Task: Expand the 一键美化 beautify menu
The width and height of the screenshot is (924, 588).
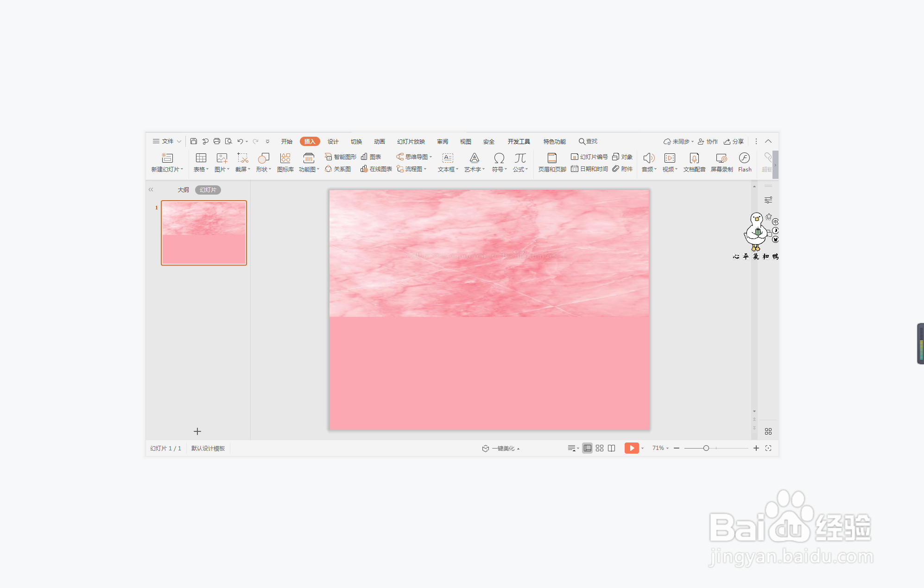Action: tap(501, 449)
